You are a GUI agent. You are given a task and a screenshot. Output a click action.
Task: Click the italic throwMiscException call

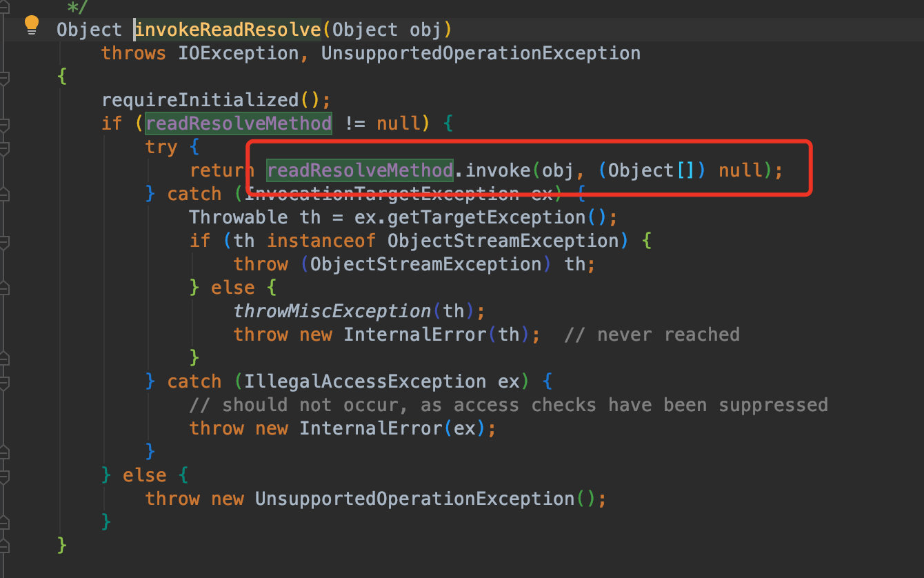[x=332, y=311]
